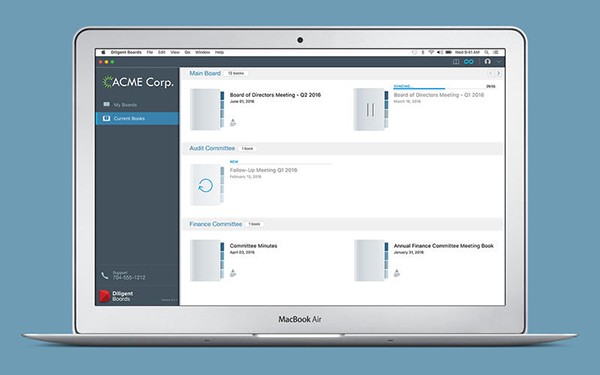This screenshot has height=375, width=600.
Task: Open the support headset icon
Action: pos(488,61)
